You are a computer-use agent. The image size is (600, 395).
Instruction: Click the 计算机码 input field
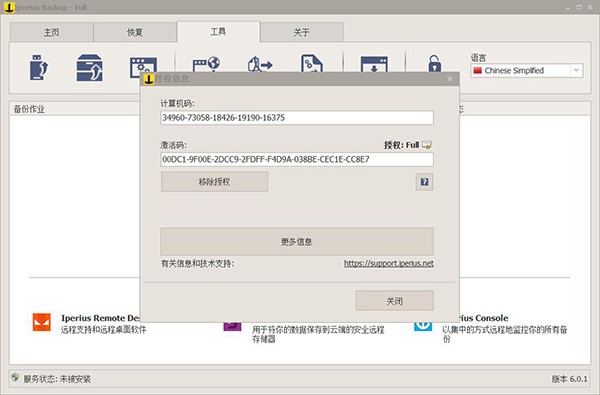click(297, 118)
